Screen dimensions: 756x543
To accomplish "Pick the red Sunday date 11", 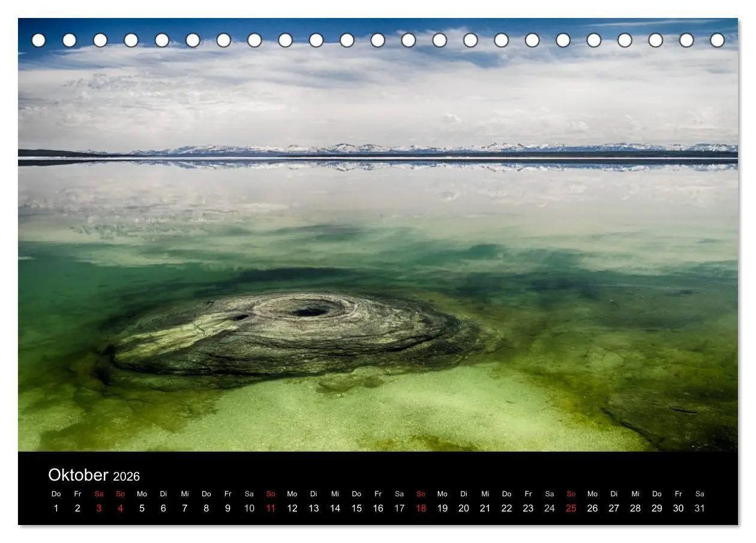I will 271,508.
